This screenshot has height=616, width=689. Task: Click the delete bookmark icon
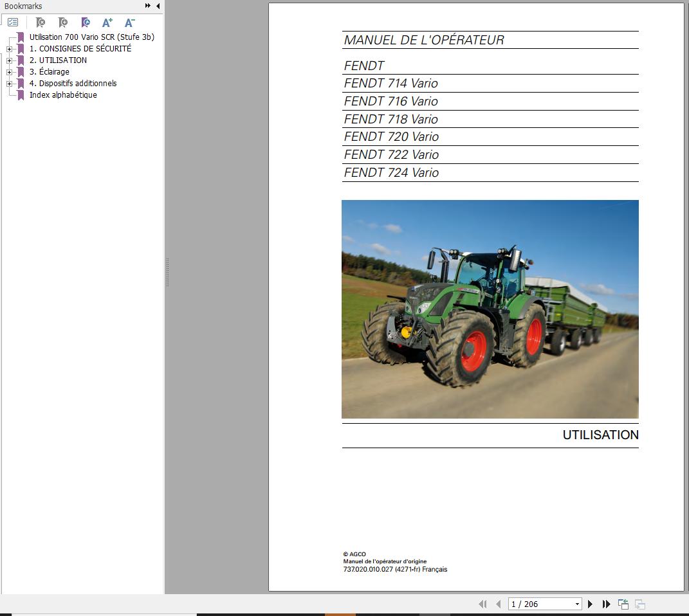tap(41, 23)
